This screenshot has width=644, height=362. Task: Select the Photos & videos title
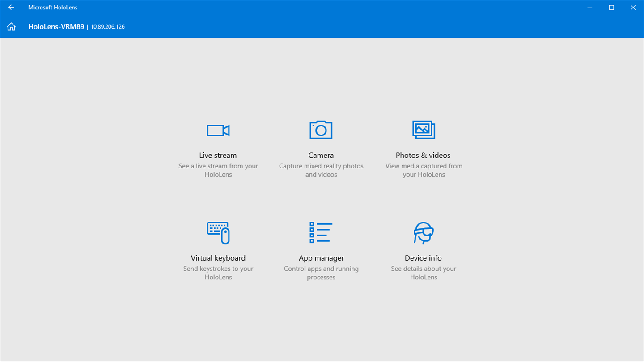tap(423, 156)
